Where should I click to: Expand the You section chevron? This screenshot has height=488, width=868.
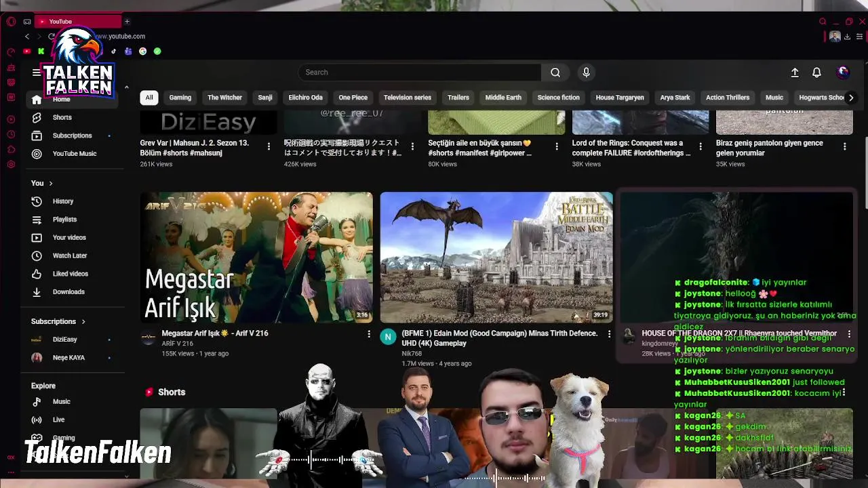pos(50,184)
